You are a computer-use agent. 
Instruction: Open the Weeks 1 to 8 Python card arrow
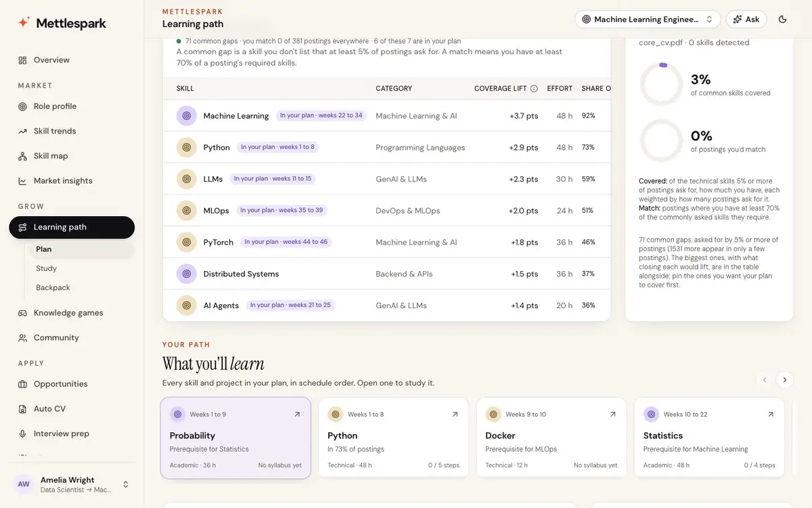click(455, 415)
